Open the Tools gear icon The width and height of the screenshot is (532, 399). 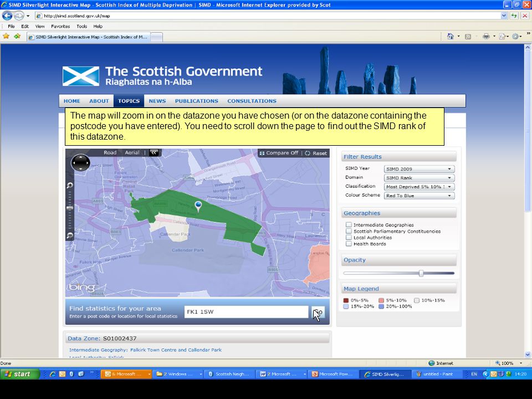(515, 37)
